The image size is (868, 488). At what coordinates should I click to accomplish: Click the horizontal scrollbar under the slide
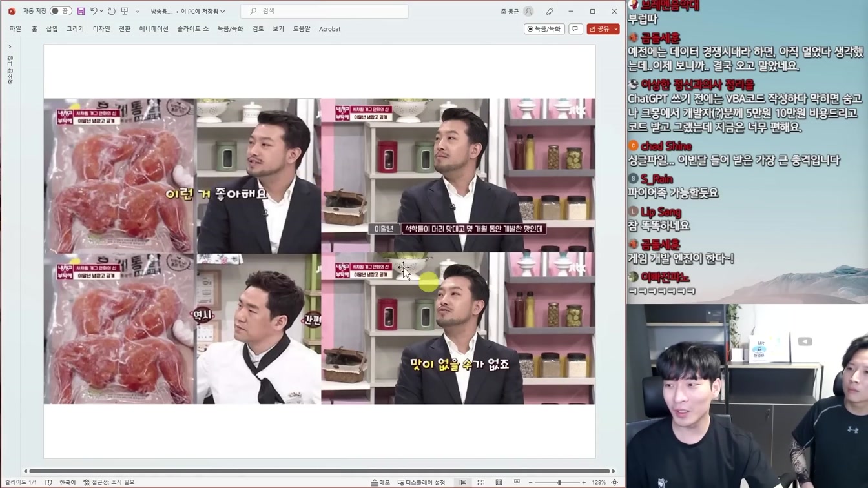point(320,471)
